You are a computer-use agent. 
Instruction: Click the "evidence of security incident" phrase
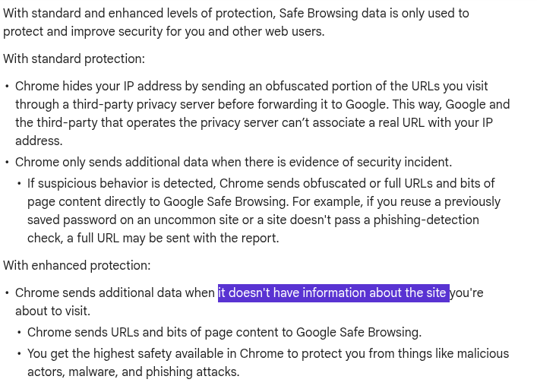[370, 162]
